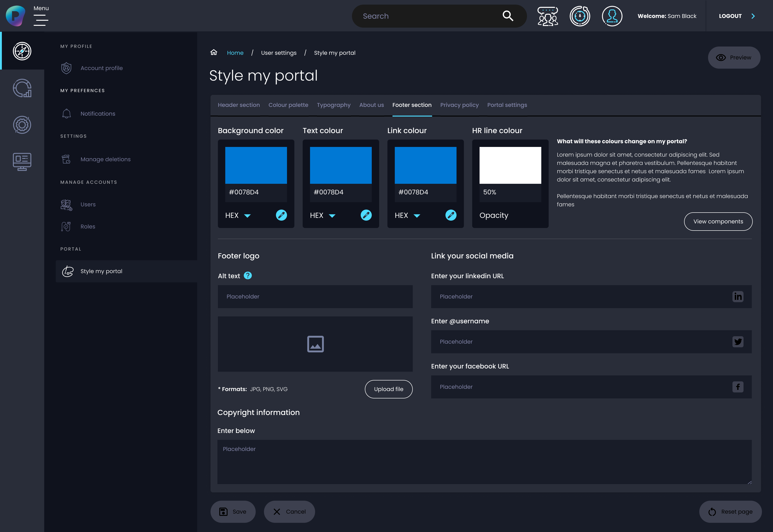
Task: Click the compass icon in the left rail
Action: (22, 51)
